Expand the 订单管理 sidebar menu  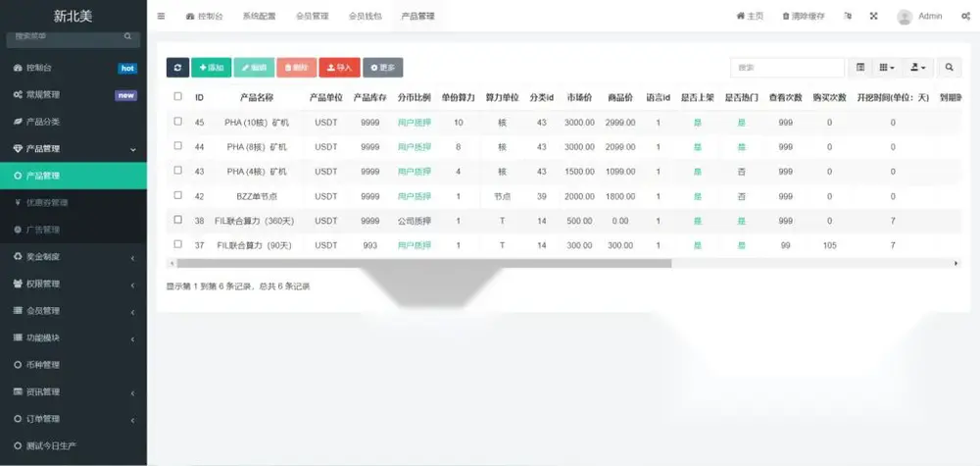point(73,419)
